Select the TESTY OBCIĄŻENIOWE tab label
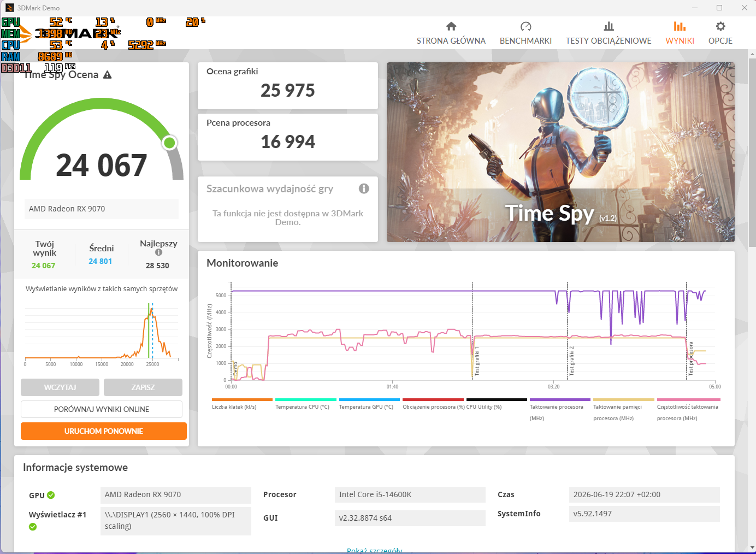 click(609, 41)
